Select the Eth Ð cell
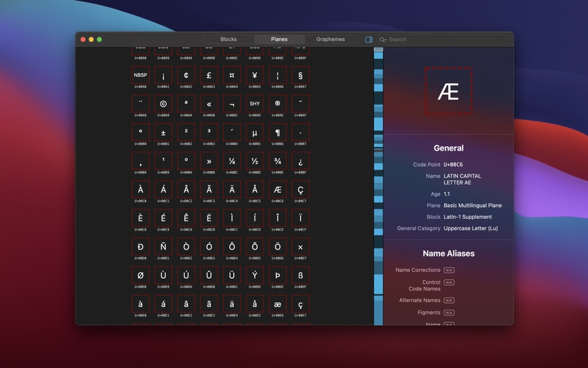 click(141, 247)
